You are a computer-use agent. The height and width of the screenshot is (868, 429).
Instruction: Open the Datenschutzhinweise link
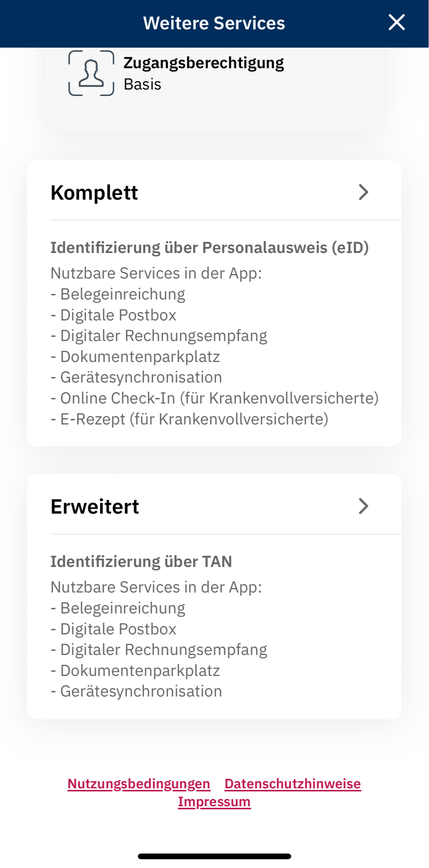(x=292, y=784)
